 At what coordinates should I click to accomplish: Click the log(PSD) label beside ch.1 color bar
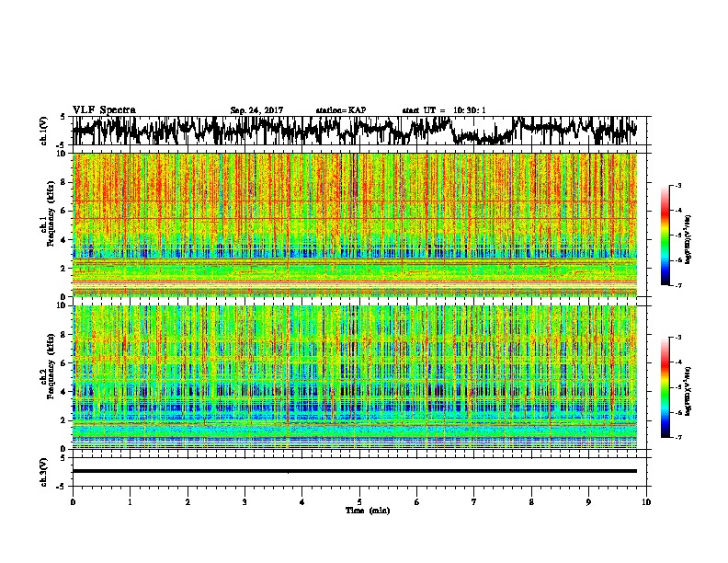pyautogui.click(x=688, y=239)
